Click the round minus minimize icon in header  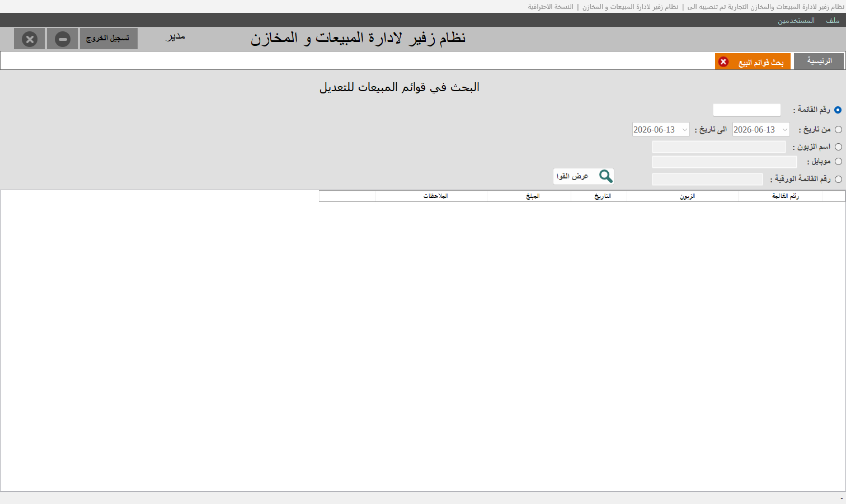click(x=63, y=39)
